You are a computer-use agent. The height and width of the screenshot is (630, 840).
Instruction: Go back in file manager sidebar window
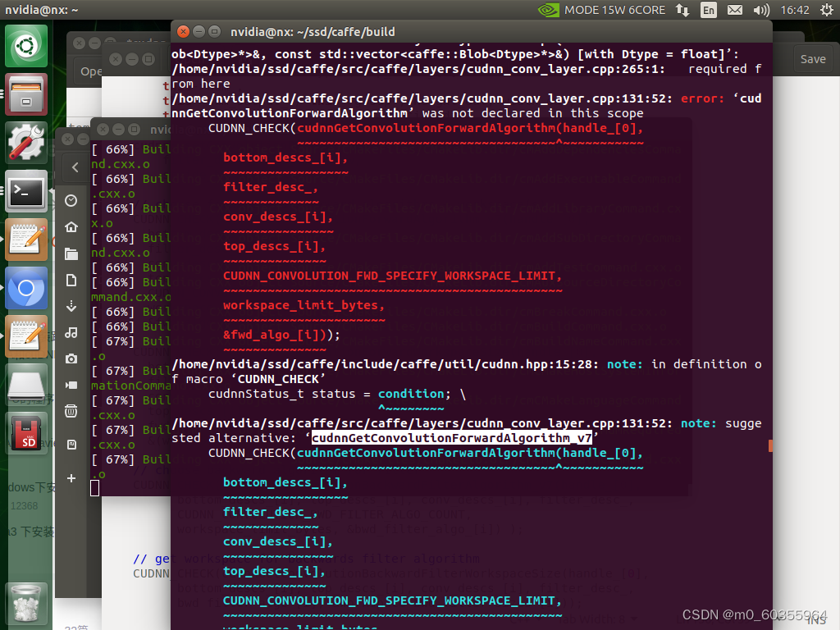(x=75, y=167)
